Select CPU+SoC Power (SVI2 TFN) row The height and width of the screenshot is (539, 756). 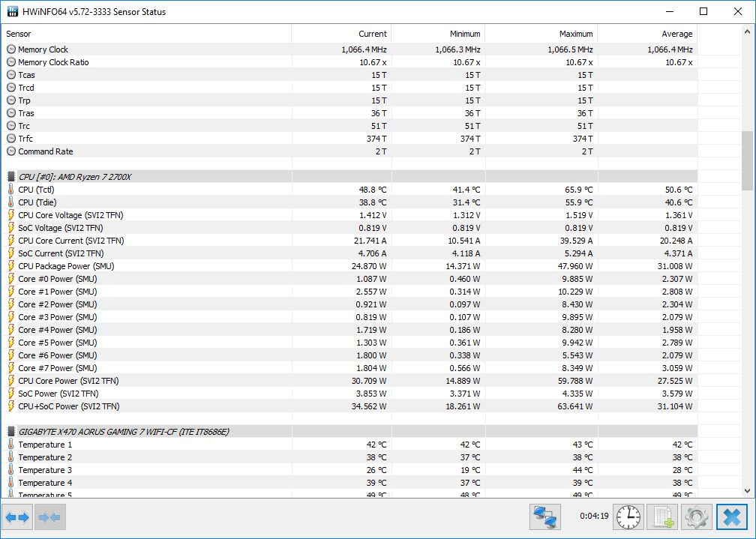[349, 406]
